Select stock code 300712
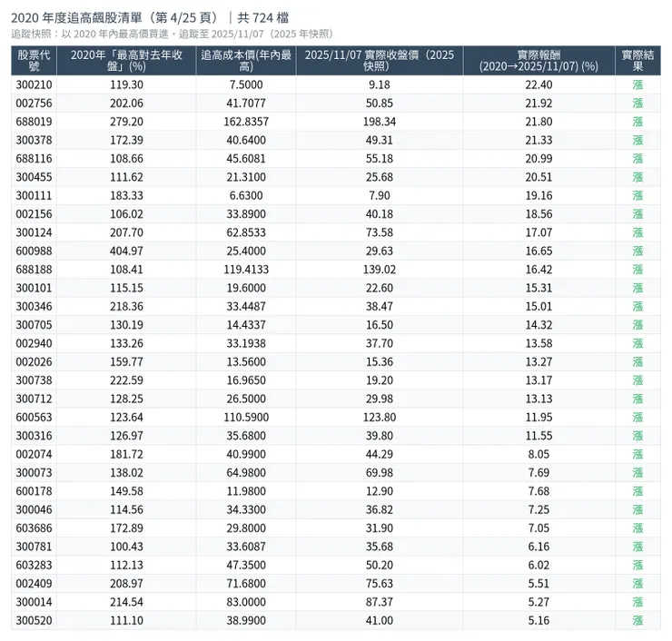Screen dimensions: 672x641 pos(34,399)
